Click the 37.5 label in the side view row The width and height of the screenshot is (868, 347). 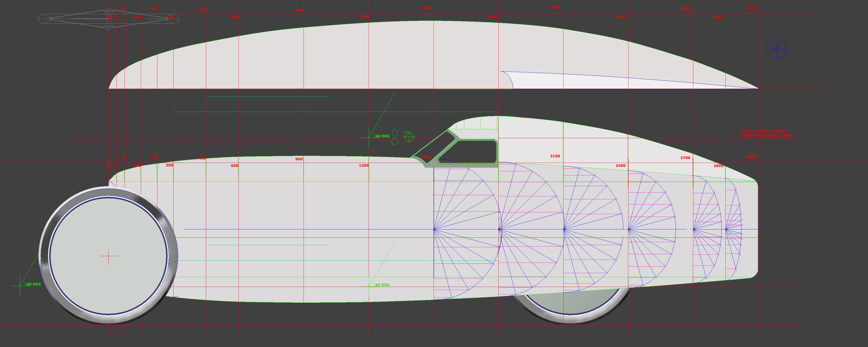[x=112, y=166]
